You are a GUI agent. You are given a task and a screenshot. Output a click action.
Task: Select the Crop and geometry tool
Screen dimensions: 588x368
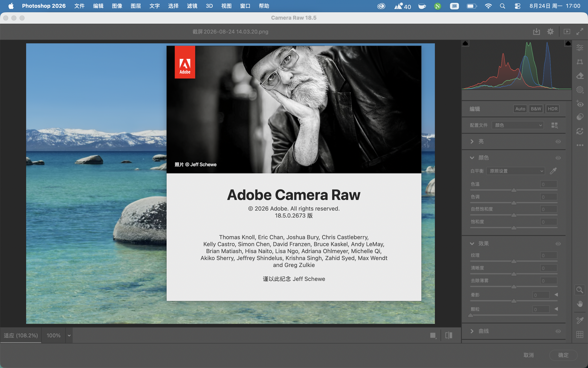[580, 62]
